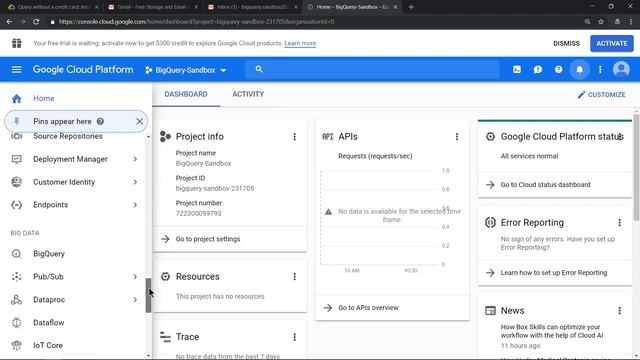
Task: Open header three-dot settings menu
Action: click(600, 70)
